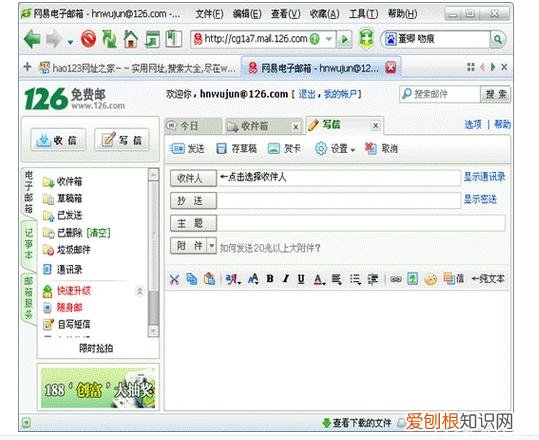The image size is (539, 440).
Task: Open the font style dropdown in editor
Action: coord(233,279)
